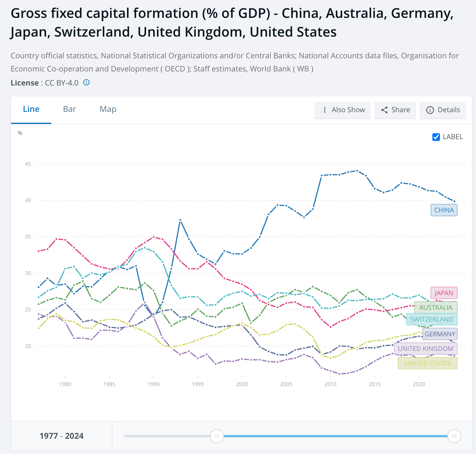Click the 1977 - 2024 range text

[61, 436]
